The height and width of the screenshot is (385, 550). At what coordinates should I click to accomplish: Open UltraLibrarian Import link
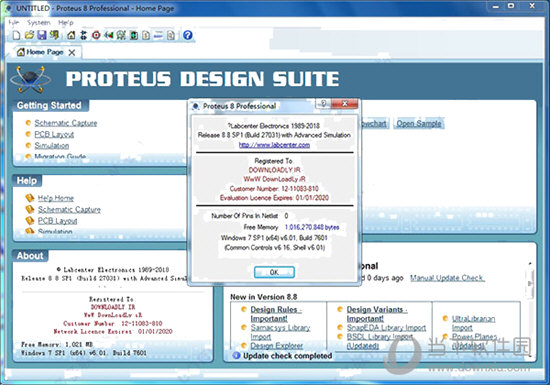473,323
